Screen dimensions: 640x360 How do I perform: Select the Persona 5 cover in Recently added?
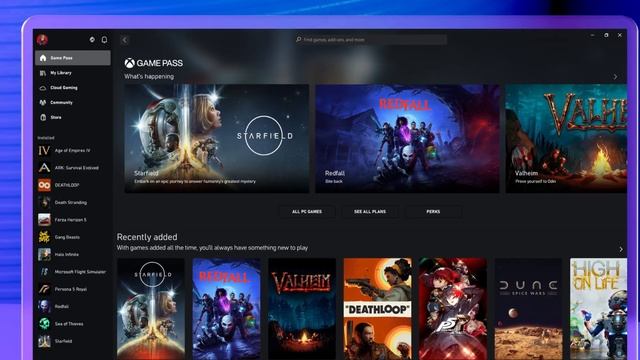pyautogui.click(x=453, y=309)
